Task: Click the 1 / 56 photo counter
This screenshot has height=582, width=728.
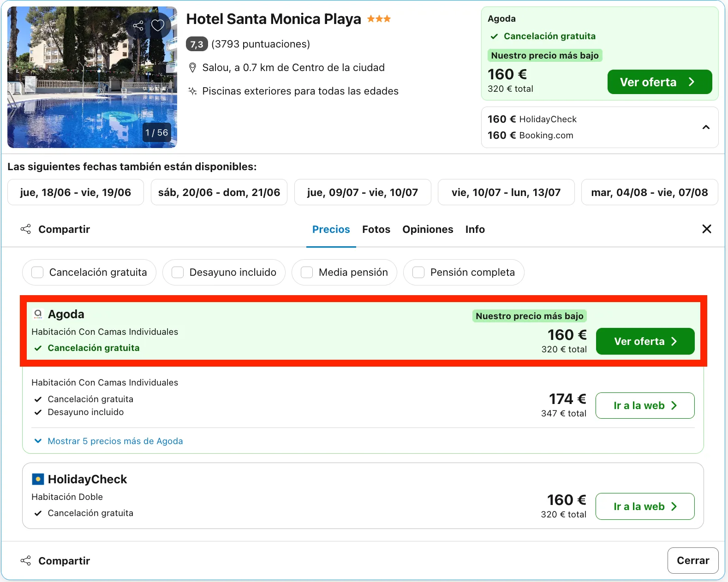Action: 156,133
